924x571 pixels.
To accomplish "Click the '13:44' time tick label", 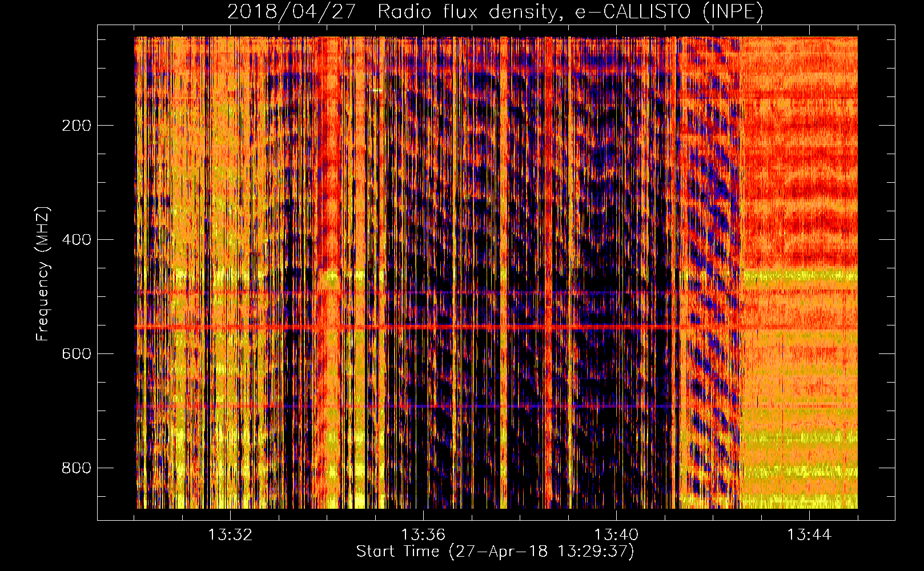I will pos(809,535).
